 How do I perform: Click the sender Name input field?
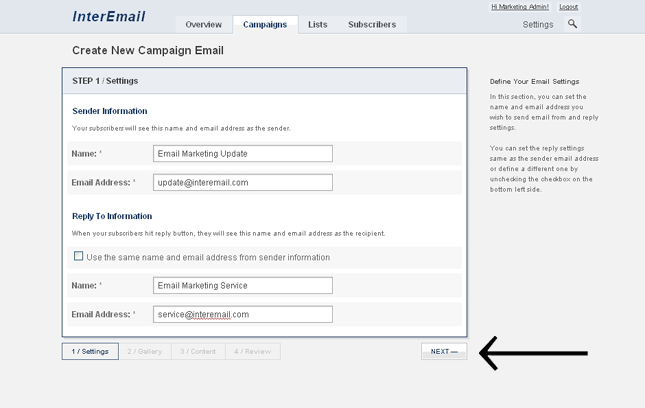242,154
